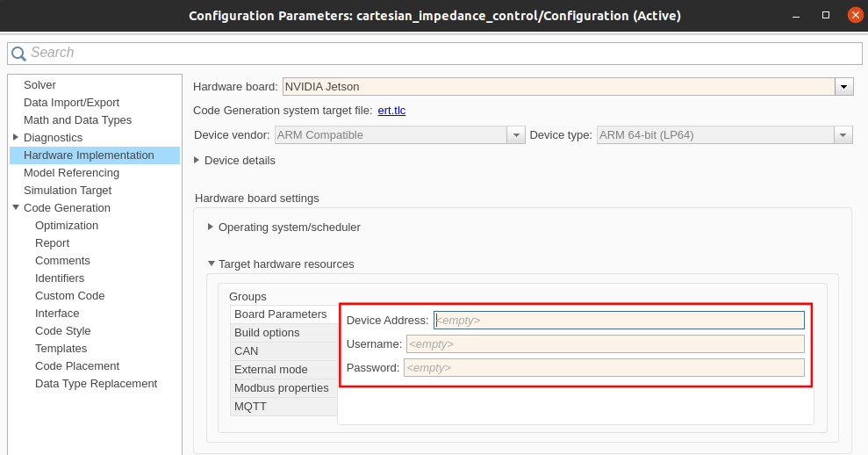Click the Password input field
The image size is (868, 455).
point(604,367)
